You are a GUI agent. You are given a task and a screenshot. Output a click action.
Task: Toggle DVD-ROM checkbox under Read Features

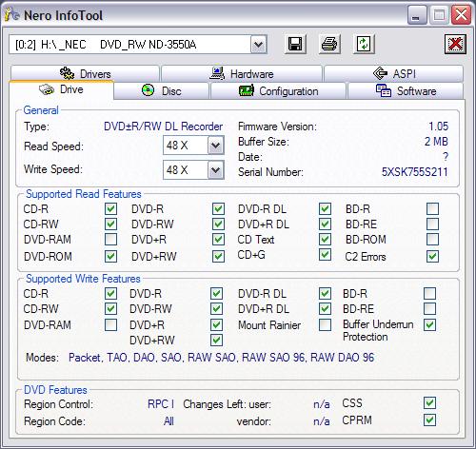point(110,256)
